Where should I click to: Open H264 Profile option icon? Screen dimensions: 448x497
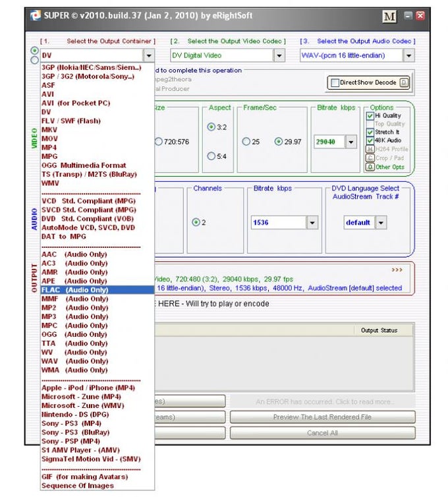click(370, 149)
